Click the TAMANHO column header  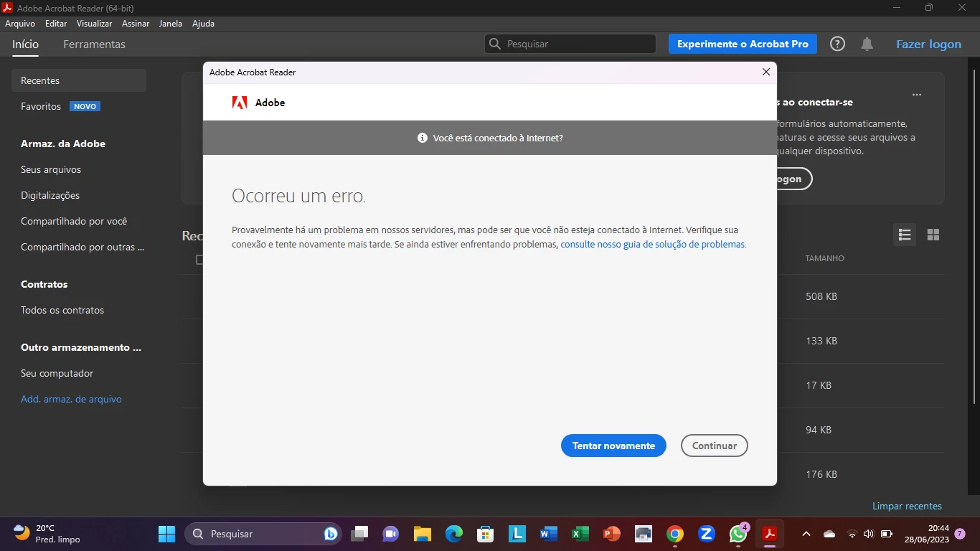(824, 258)
